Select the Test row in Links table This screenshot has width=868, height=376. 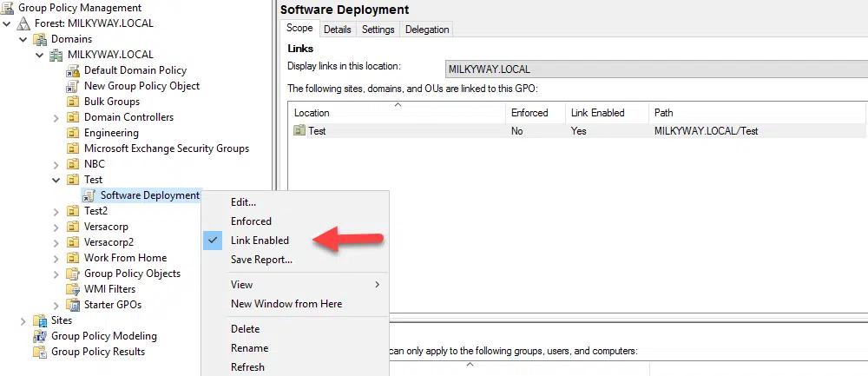click(577, 131)
